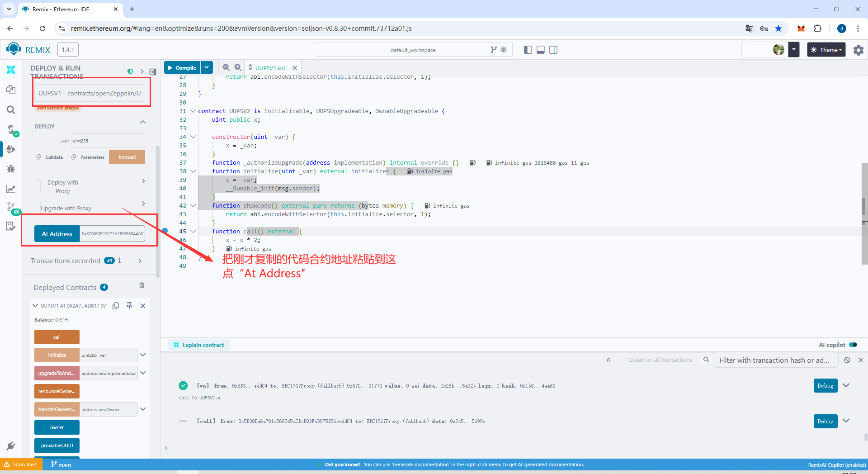
Task: Click the transaction hash filter field
Action: pyautogui.click(x=776, y=360)
